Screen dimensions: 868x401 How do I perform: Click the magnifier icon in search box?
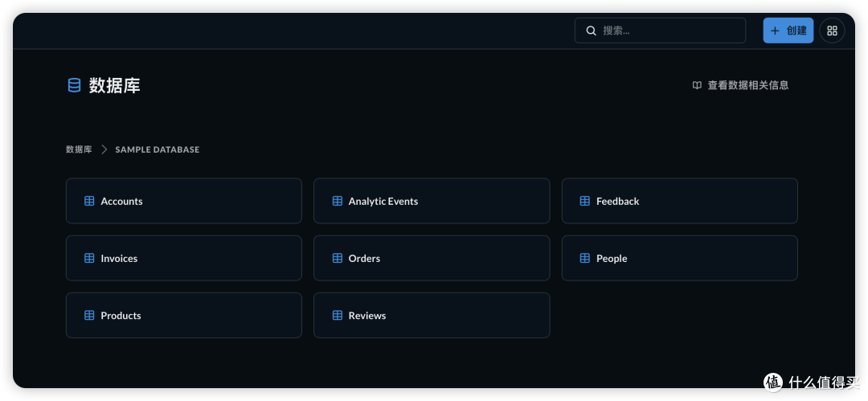[x=592, y=31]
